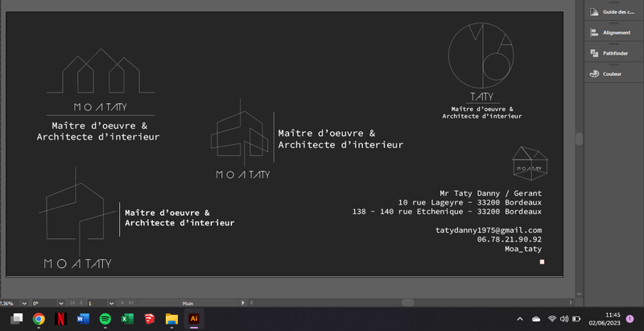Open the Alignement panel

pyautogui.click(x=614, y=32)
